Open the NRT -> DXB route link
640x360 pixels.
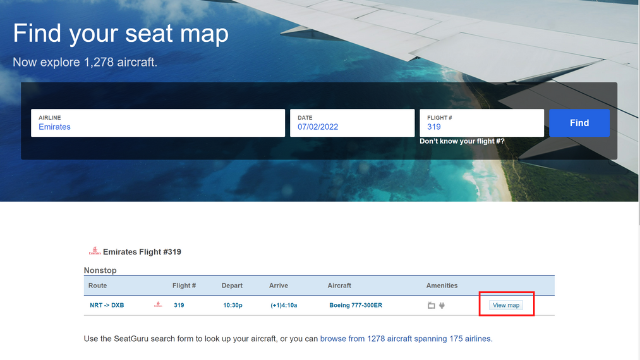point(107,305)
